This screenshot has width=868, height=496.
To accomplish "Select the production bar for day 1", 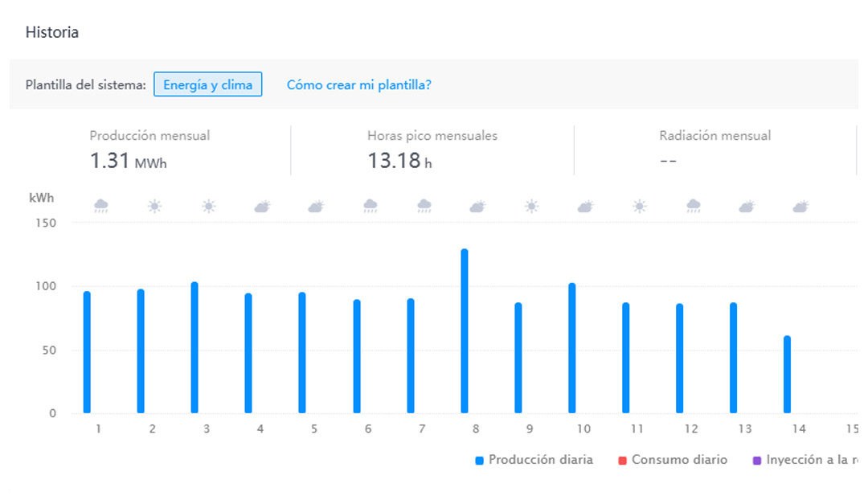I will click(87, 352).
